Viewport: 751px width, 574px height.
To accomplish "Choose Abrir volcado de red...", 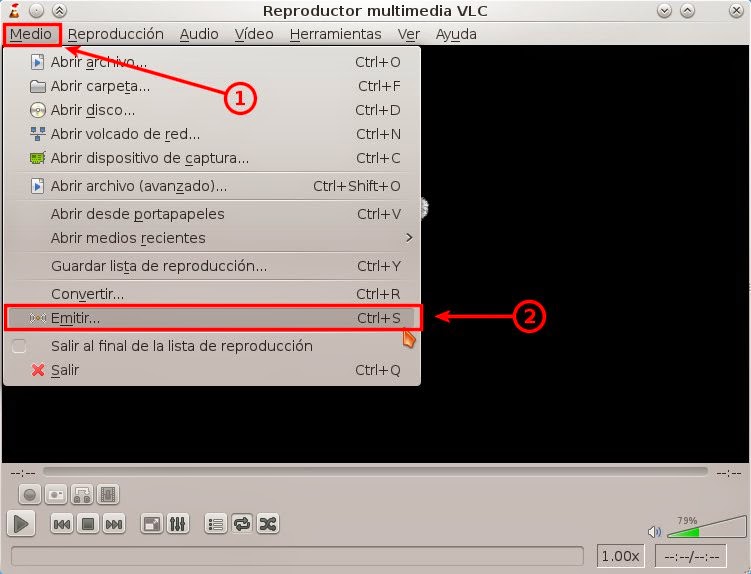I will [212, 134].
